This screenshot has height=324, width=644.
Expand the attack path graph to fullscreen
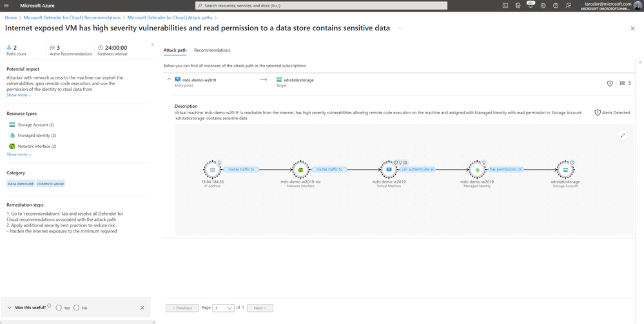623,136
